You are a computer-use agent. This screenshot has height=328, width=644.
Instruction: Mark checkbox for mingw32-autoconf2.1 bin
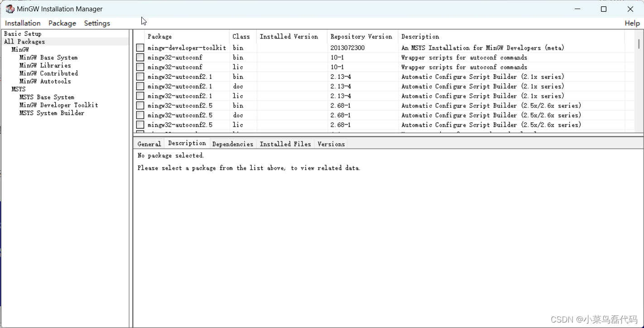pyautogui.click(x=140, y=77)
